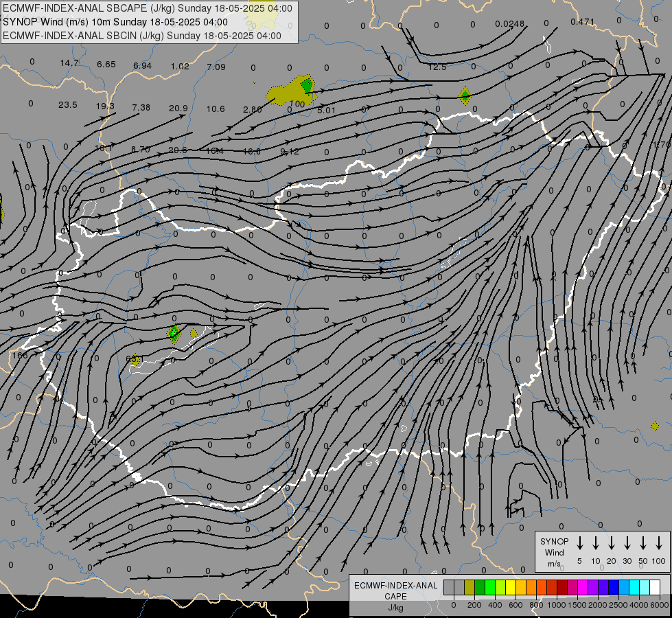
Task: Pick the lime yellow-green swatch before 400
Action: click(500, 587)
